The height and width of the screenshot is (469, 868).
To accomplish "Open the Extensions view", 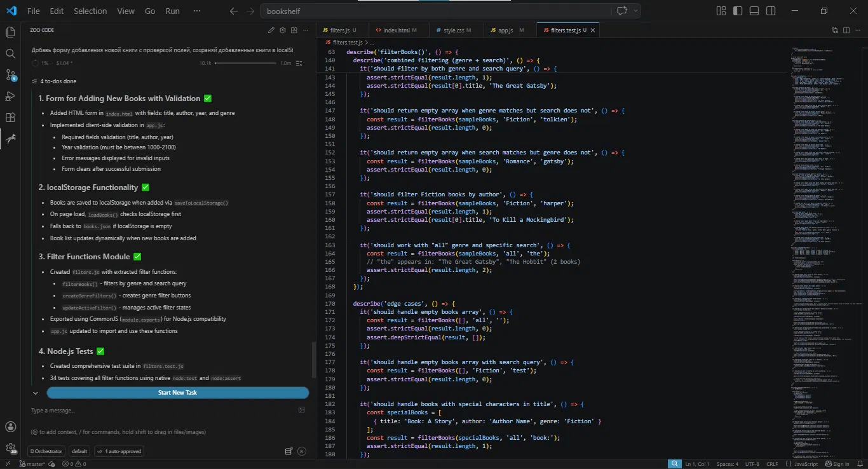I will coord(10,118).
